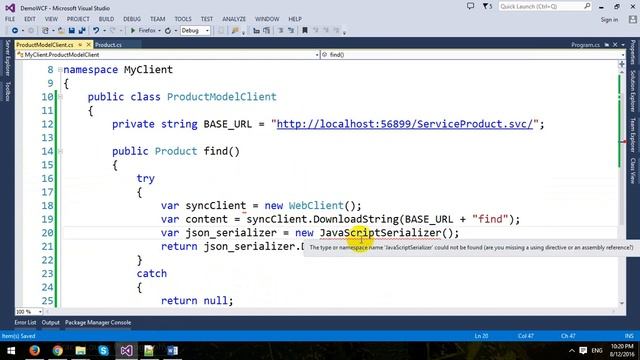Open the WINDOW menu
640x360 pixels.
(x=267, y=19)
